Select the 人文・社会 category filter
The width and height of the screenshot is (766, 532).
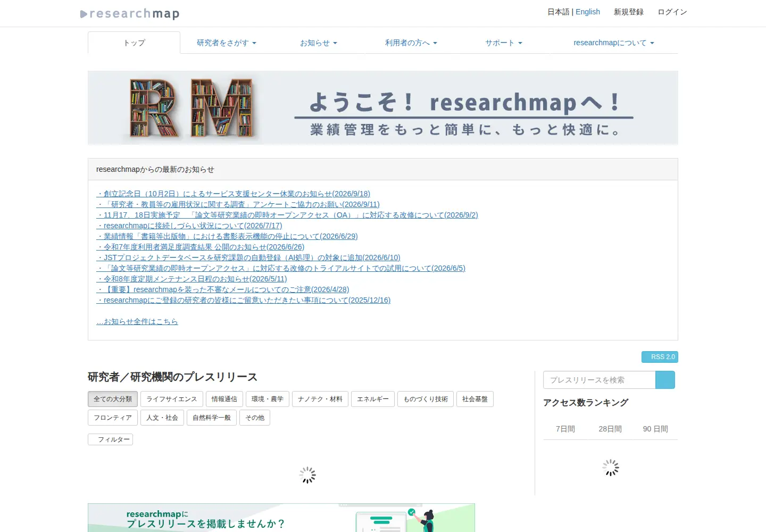[x=162, y=418]
